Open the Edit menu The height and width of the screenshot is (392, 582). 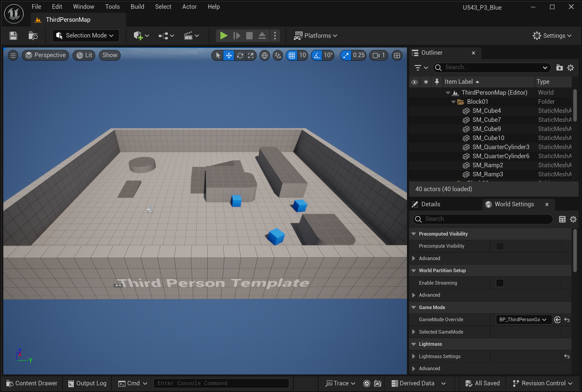tap(57, 7)
